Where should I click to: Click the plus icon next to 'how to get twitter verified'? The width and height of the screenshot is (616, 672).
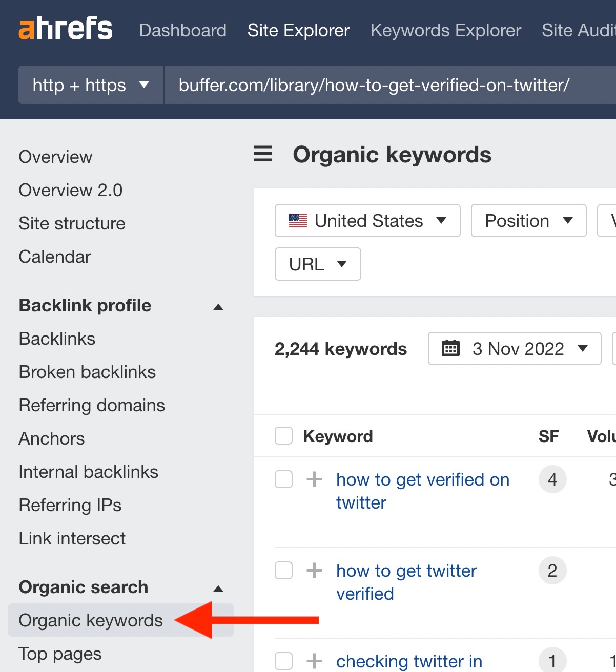[x=314, y=570]
